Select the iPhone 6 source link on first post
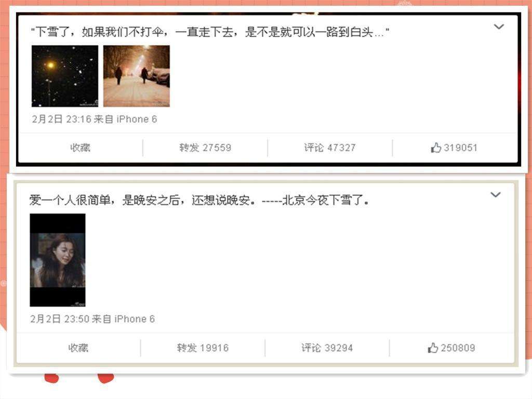 click(x=137, y=119)
